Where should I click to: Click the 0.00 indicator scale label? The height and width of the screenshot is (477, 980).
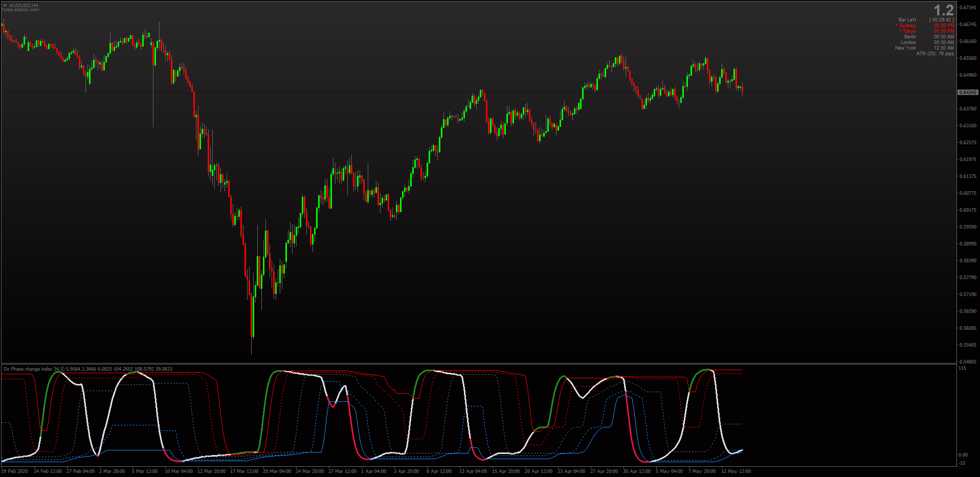point(963,455)
